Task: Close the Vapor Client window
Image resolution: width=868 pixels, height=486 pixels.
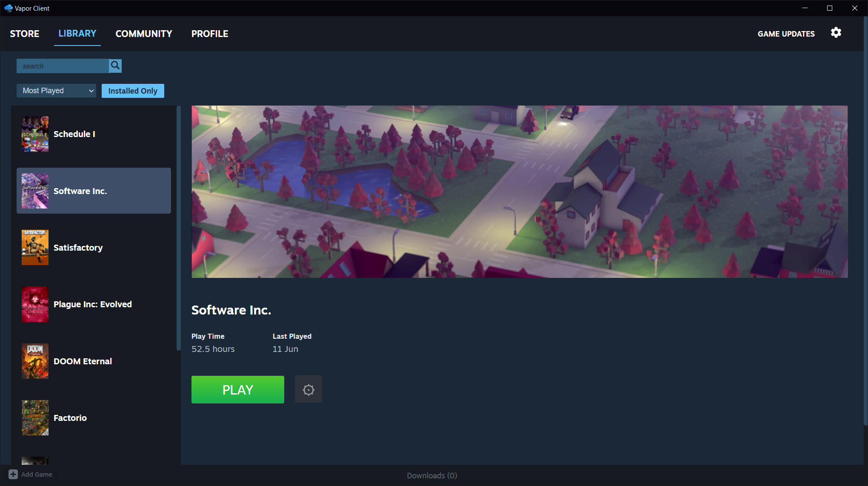Action: 854,8
